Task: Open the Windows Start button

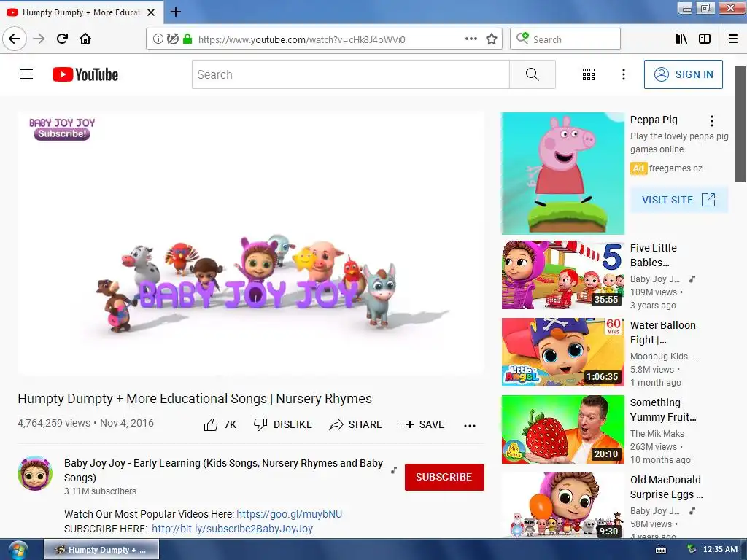Action: coord(18,550)
